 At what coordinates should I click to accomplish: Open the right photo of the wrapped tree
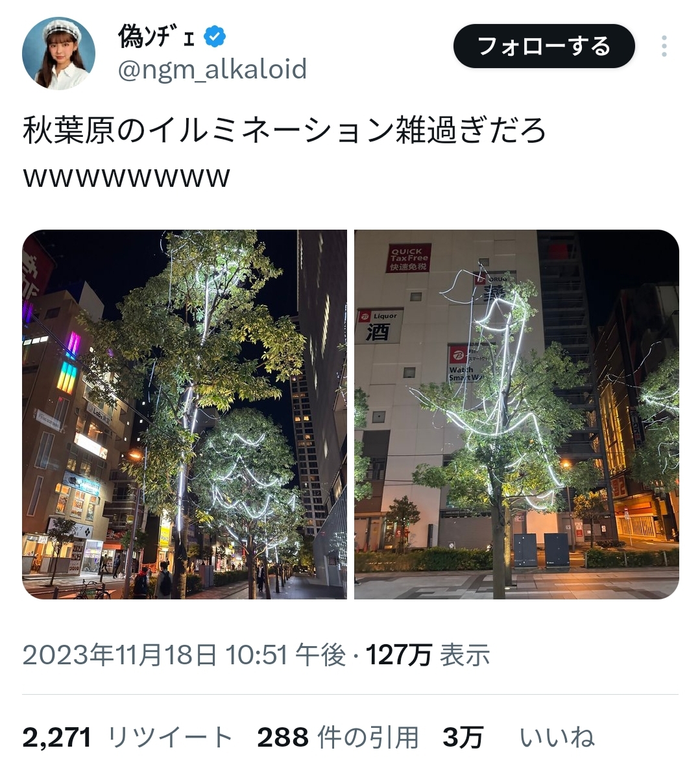click(516, 415)
